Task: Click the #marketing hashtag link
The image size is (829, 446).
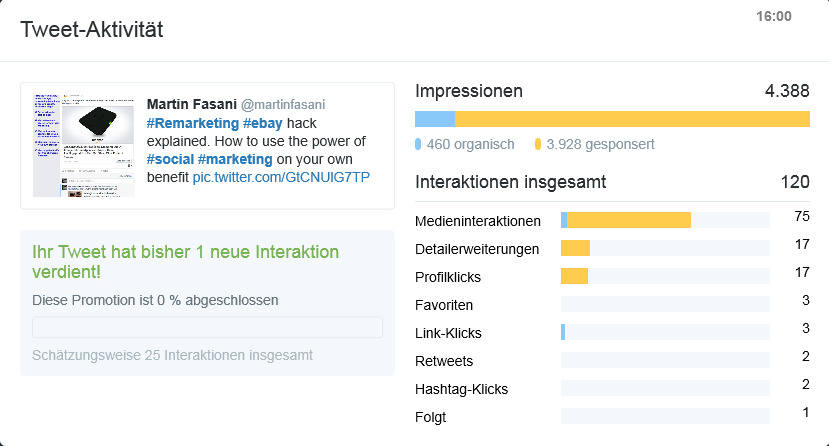Action: tap(235, 159)
